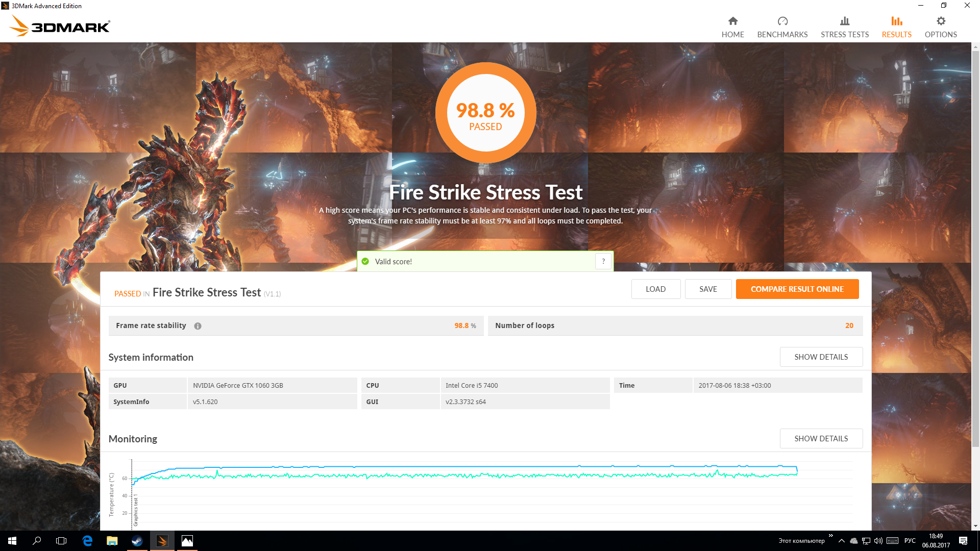Open the OPTIONS tab

pos(940,27)
